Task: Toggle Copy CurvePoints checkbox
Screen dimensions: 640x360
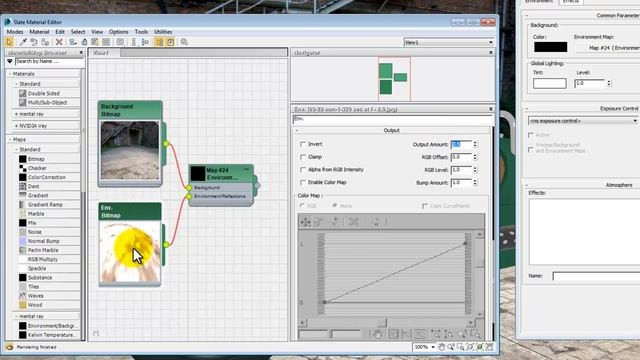Action: [425, 206]
